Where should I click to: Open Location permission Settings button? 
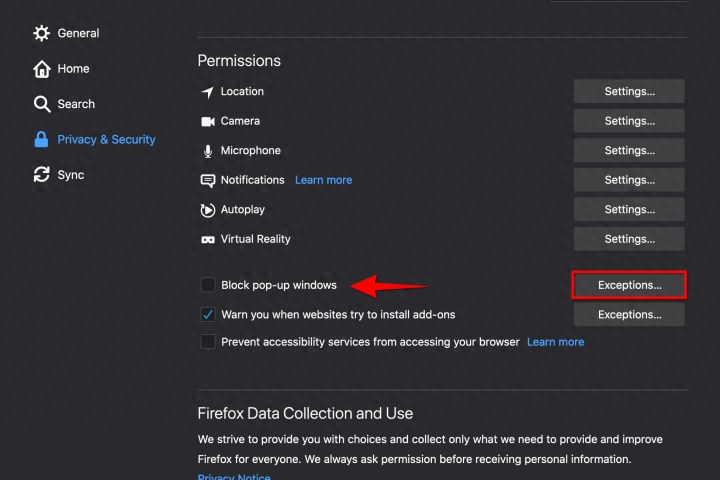pyautogui.click(x=629, y=91)
